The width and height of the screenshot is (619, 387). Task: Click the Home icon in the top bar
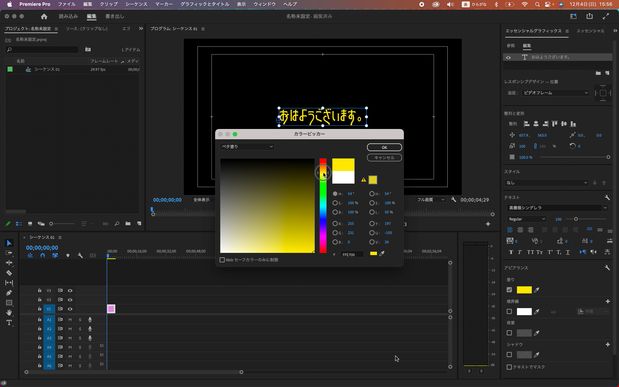click(44, 16)
